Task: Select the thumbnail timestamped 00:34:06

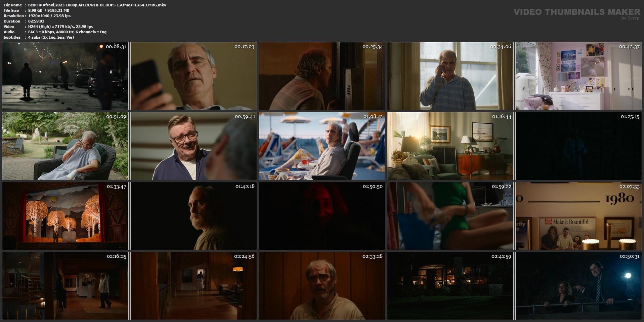Action: [x=450, y=76]
